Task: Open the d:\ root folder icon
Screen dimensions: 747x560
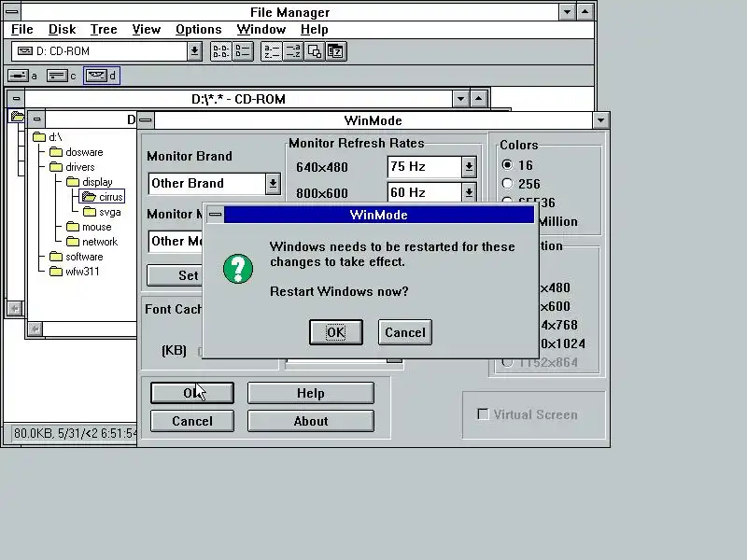Action: [39, 137]
